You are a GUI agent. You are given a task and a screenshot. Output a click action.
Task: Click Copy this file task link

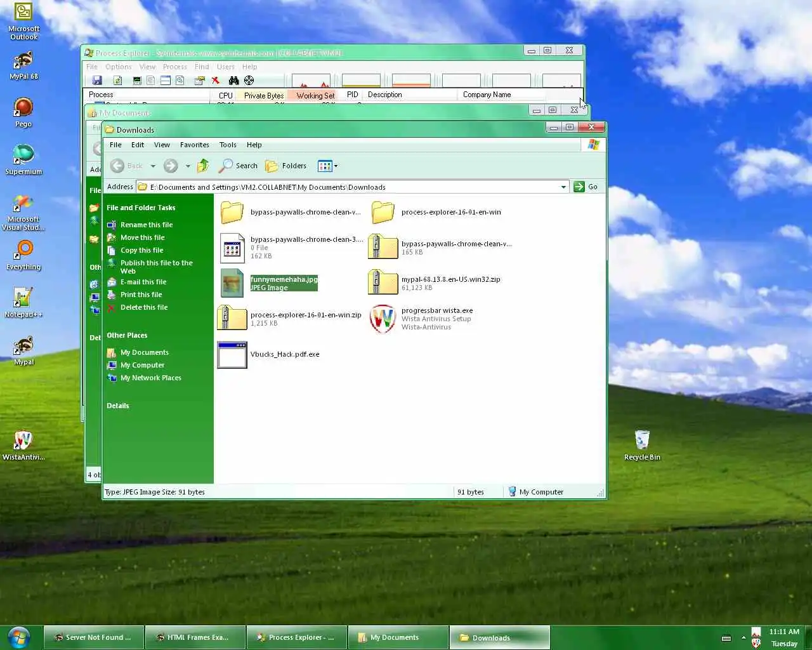(141, 250)
